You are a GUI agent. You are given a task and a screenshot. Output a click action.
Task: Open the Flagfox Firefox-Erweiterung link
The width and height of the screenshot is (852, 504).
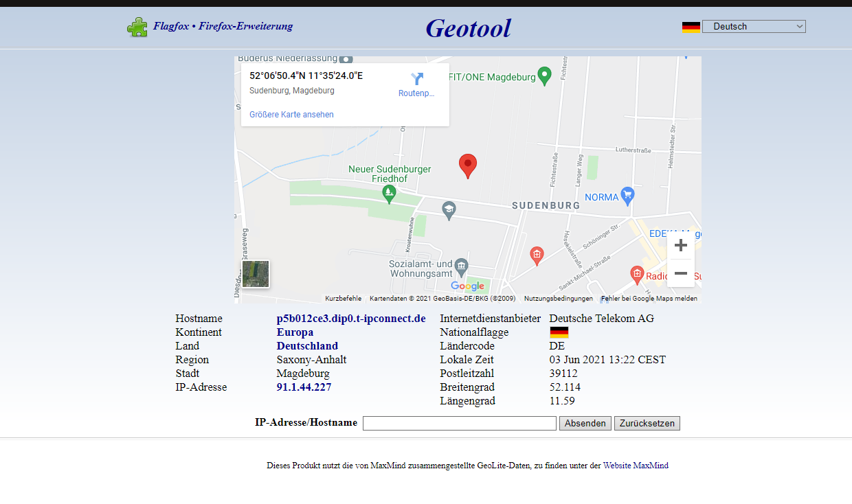[x=223, y=27]
